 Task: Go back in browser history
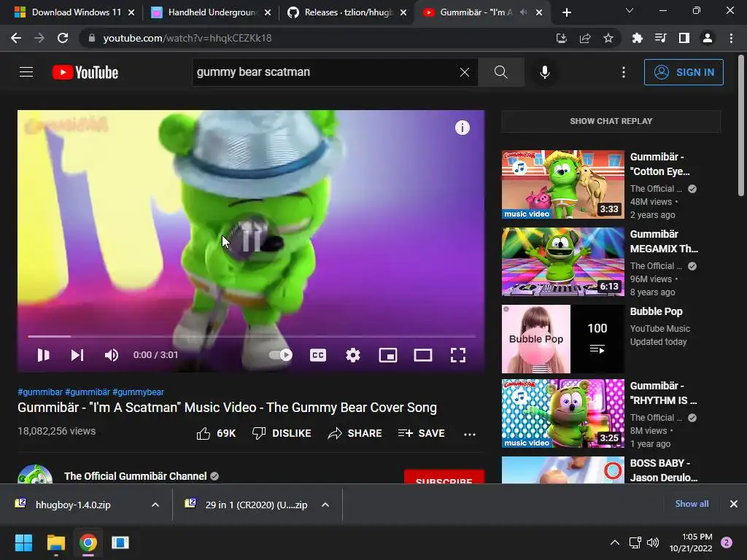16,38
